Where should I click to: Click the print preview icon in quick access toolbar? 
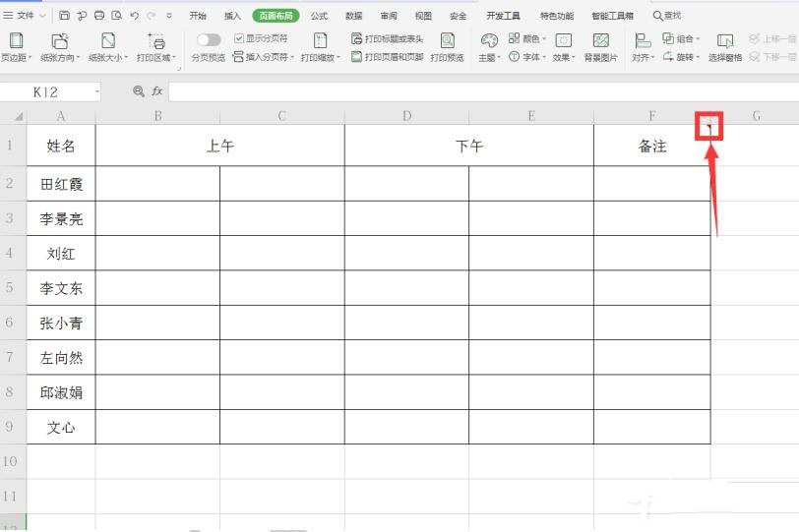(117, 16)
